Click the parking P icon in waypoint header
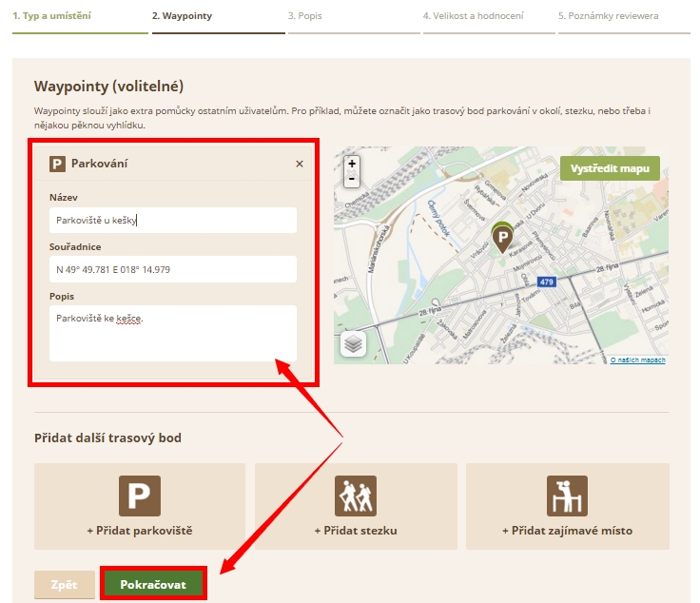 57,164
